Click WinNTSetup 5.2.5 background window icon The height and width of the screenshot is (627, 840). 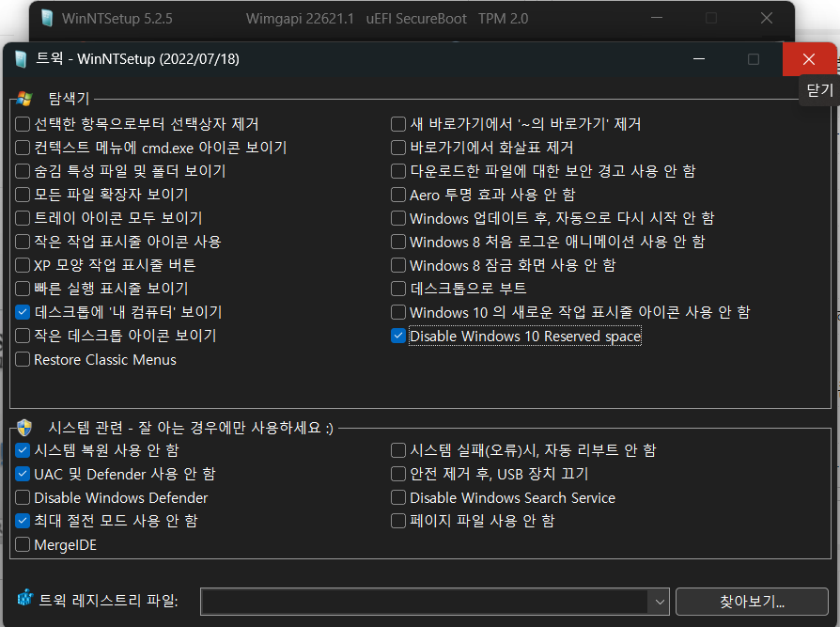tap(47, 18)
